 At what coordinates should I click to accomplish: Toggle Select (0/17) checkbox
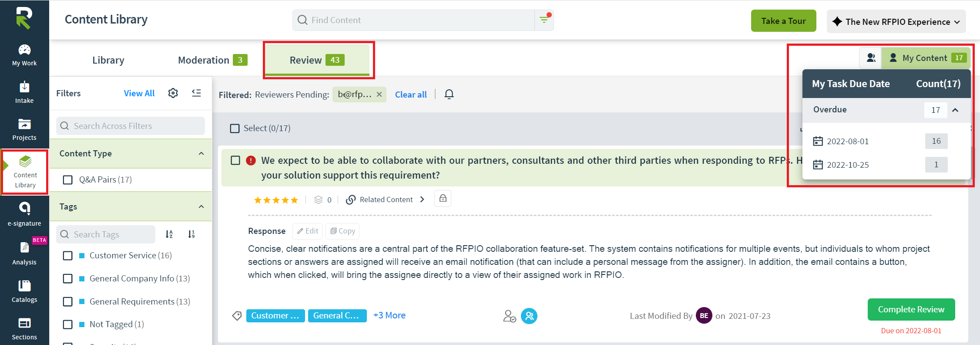point(235,129)
